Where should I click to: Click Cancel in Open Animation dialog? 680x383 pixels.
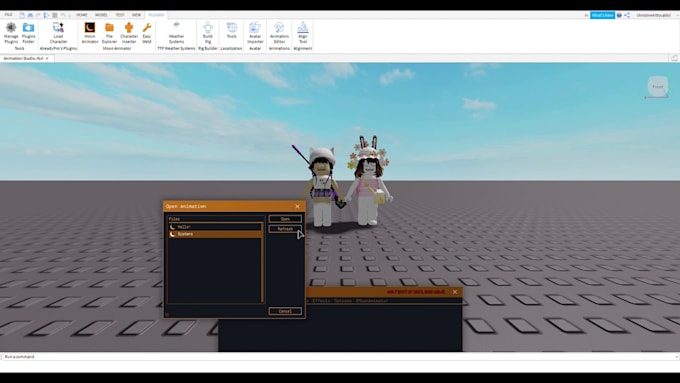click(285, 311)
